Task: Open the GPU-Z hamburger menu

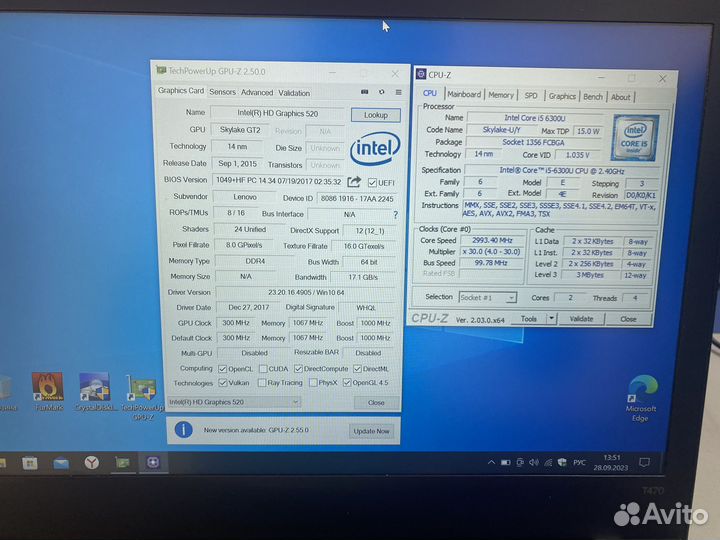Action: (x=399, y=92)
